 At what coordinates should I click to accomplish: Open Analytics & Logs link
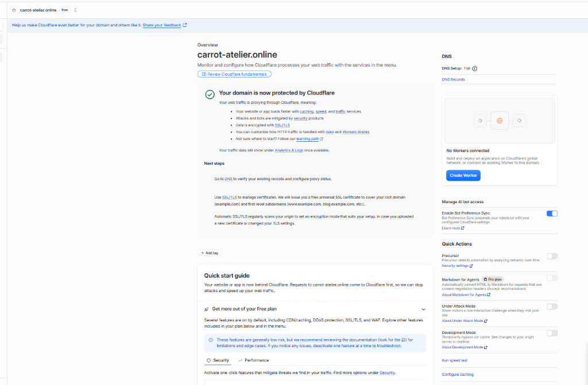[289, 150]
